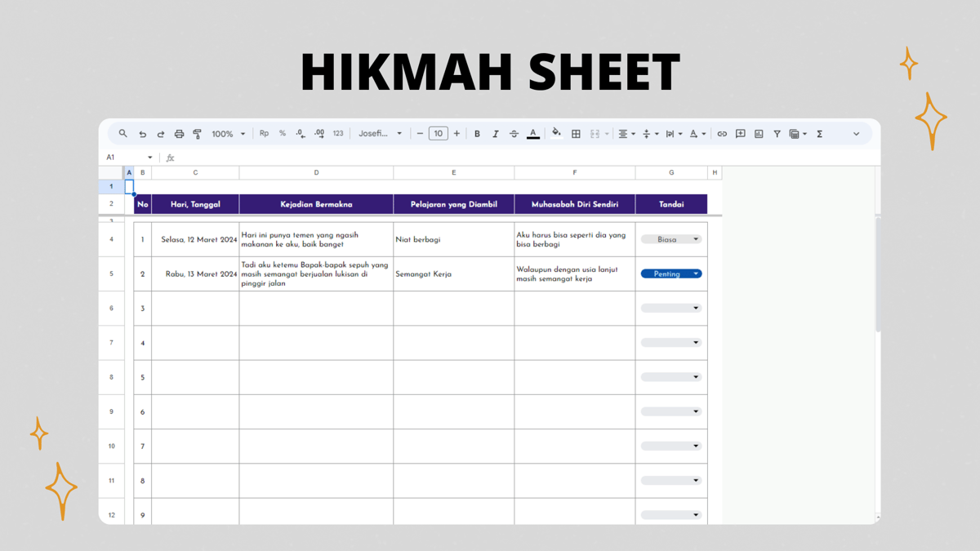The image size is (980, 551).
Task: Open the empty Tandai dropdown in No 3 row
Action: 671,309
